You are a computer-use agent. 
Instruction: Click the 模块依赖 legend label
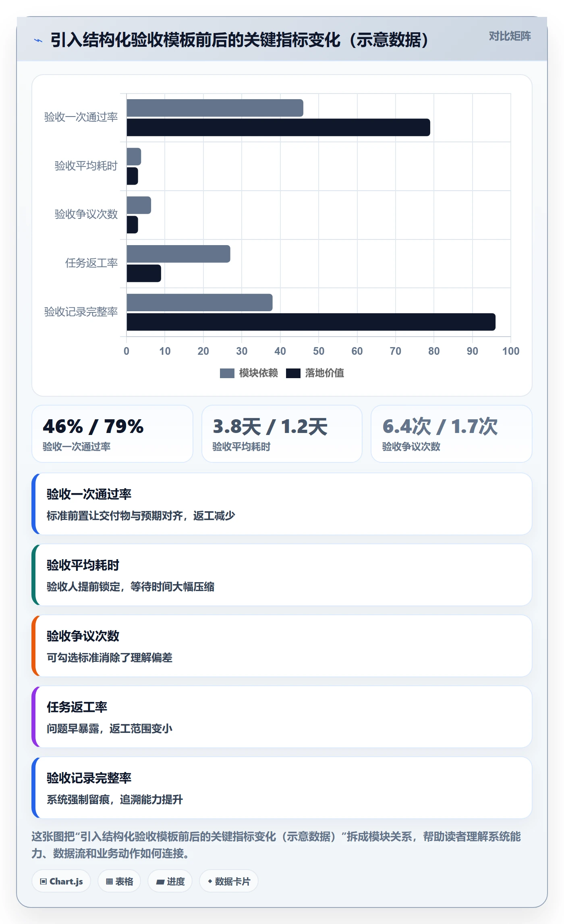coord(258,373)
